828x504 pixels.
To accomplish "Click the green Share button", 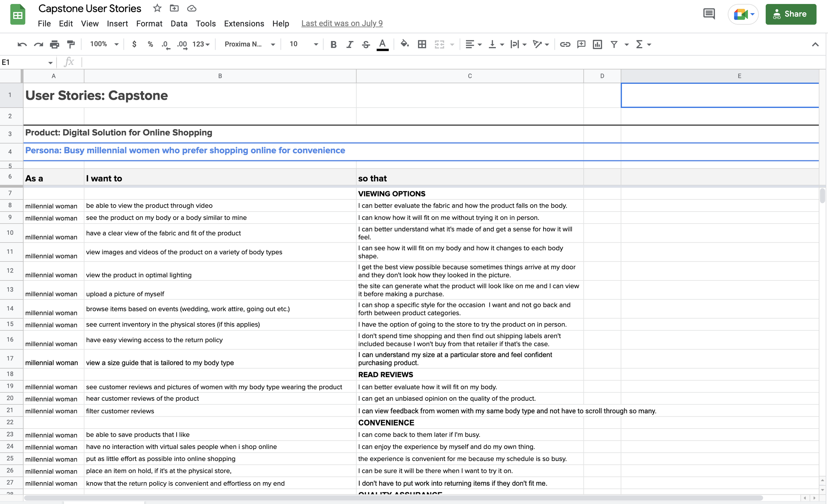I will pos(790,14).
